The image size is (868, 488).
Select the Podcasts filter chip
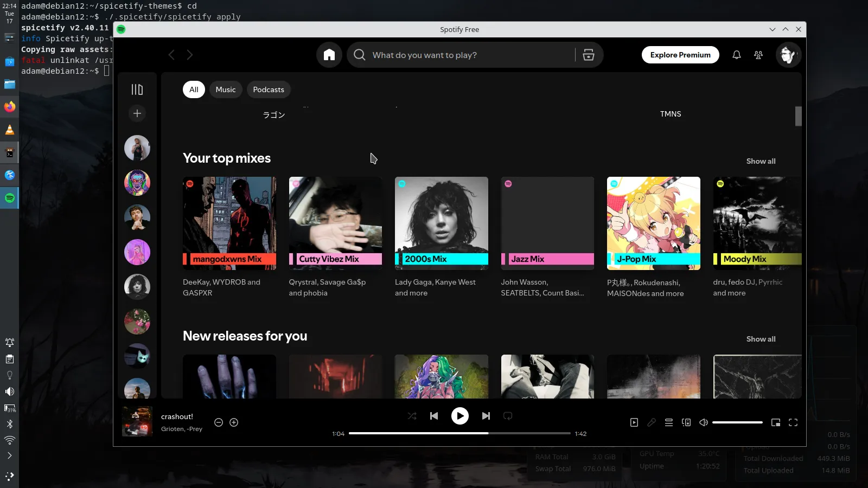(x=269, y=89)
